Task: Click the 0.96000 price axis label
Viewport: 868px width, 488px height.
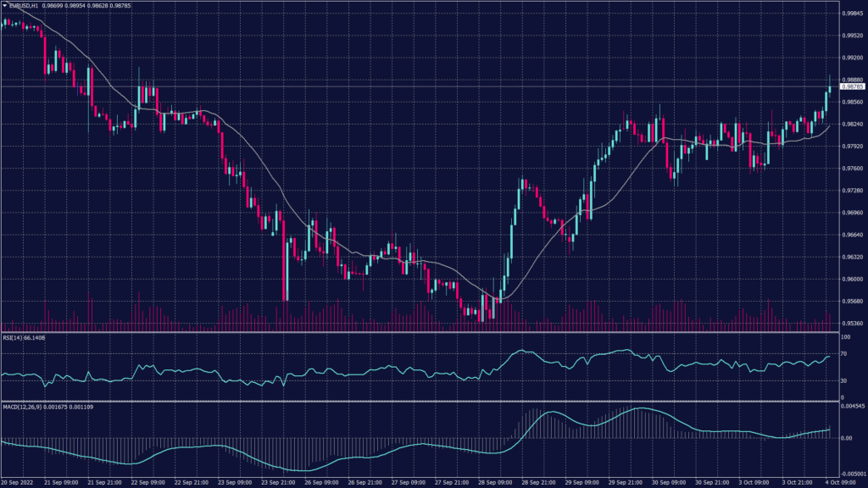Action: (x=852, y=279)
